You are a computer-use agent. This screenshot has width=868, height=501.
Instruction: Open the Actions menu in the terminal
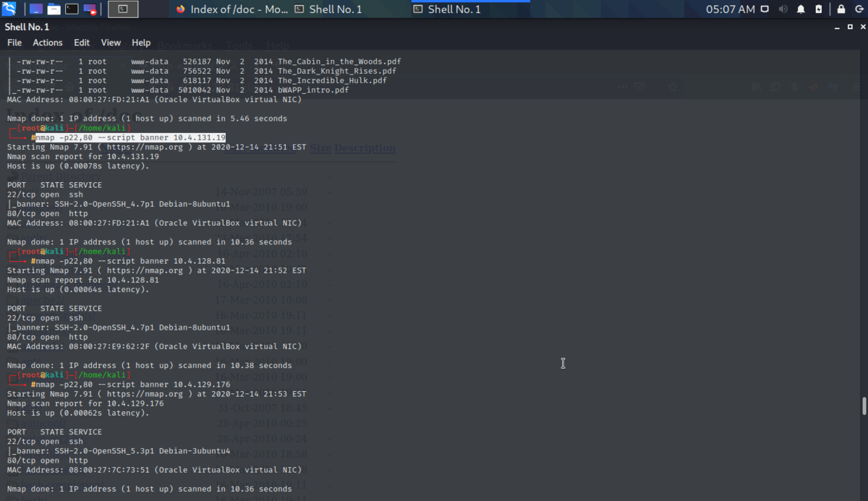(48, 42)
